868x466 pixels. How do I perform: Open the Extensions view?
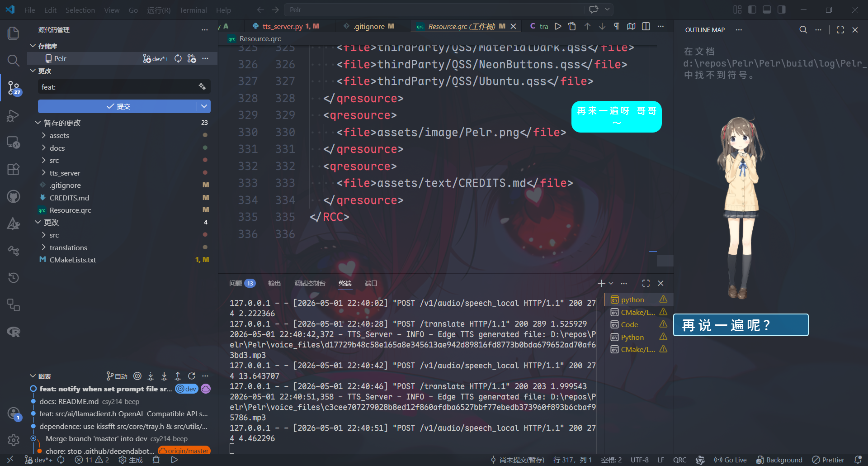14,169
